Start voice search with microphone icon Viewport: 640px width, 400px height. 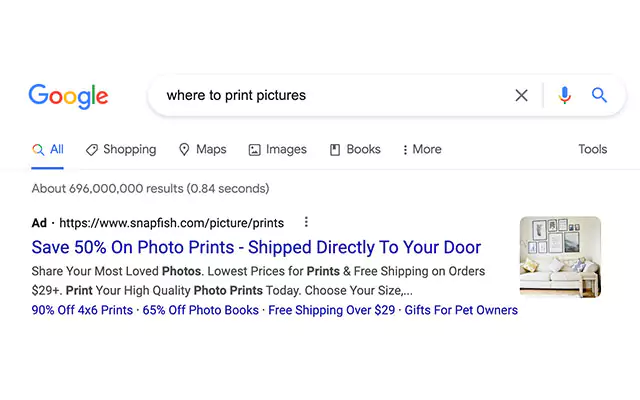(564, 96)
